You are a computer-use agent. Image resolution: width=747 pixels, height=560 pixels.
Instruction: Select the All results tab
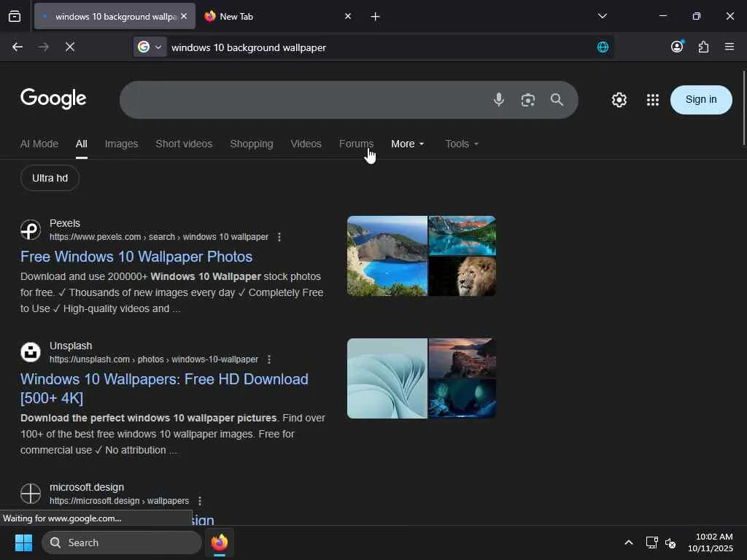[x=82, y=144]
